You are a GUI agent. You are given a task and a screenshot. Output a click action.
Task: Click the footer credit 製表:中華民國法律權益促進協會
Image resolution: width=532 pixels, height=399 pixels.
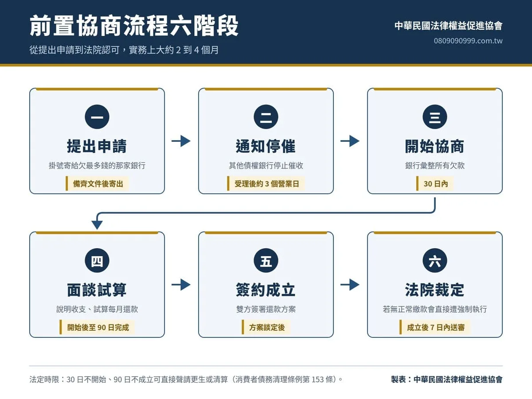point(447,379)
